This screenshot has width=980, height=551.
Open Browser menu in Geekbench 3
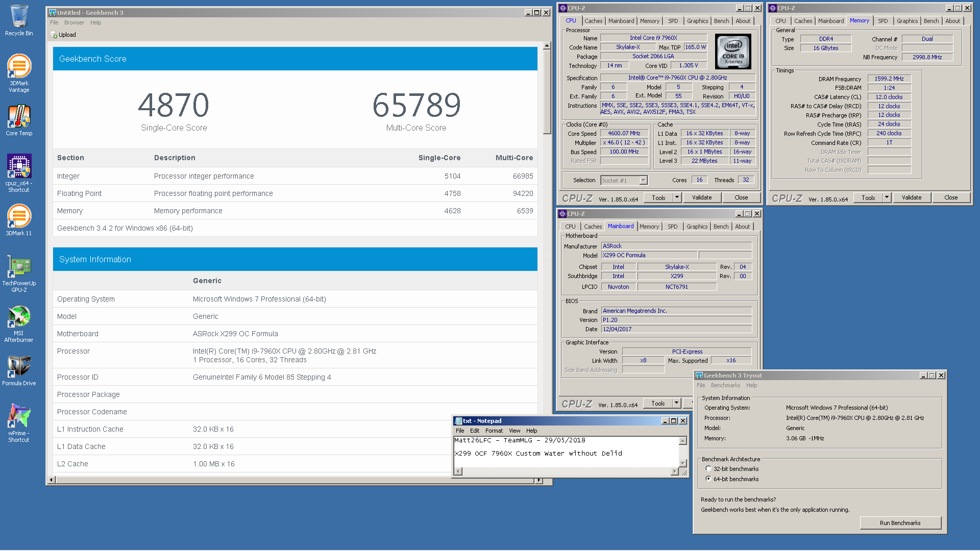[74, 22]
